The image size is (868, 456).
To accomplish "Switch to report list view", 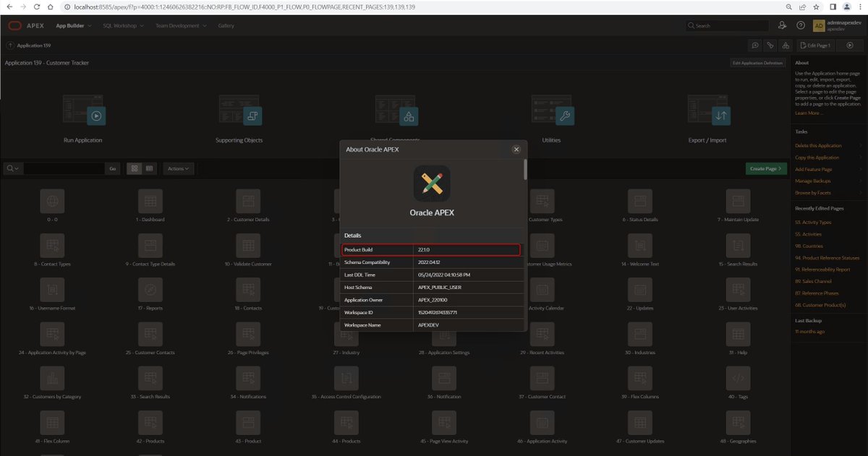I will click(150, 168).
